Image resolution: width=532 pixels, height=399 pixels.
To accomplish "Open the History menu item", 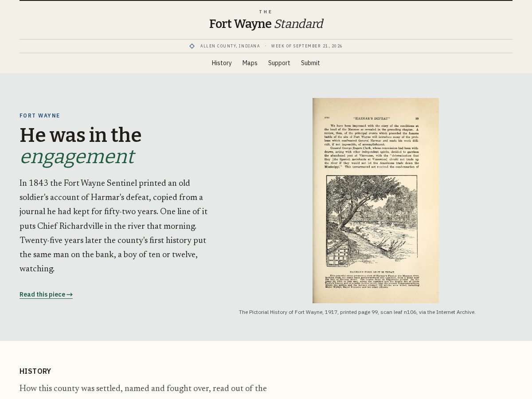I will click(222, 63).
